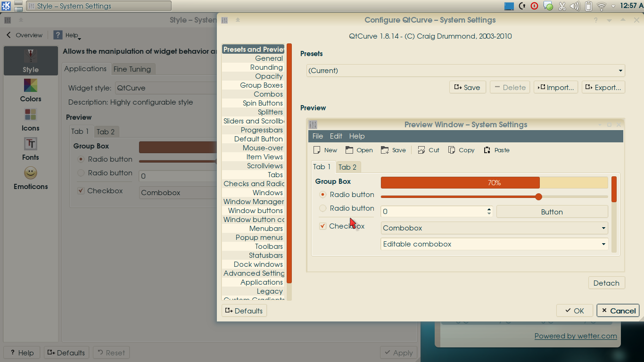The image size is (644, 362).
Task: Click the battery tray icon
Action: [588, 6]
